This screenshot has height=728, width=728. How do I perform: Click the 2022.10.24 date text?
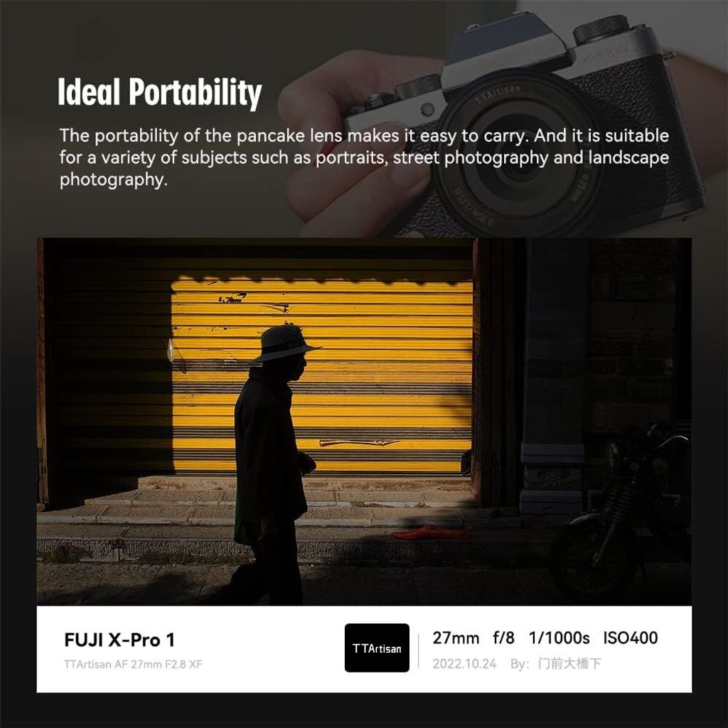click(x=464, y=664)
